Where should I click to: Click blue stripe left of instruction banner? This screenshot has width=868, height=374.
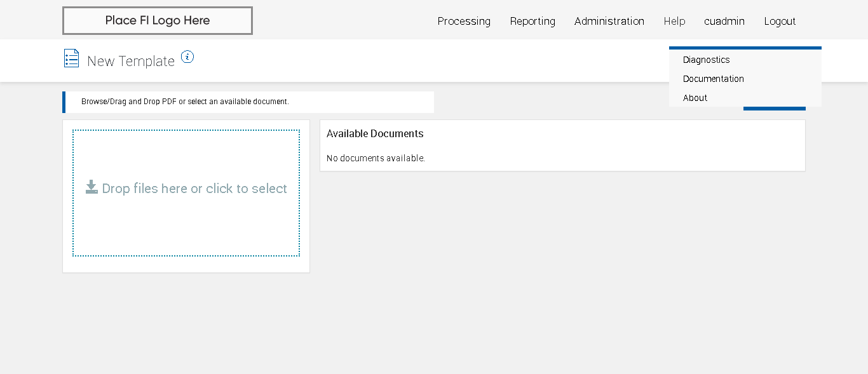[x=64, y=102]
